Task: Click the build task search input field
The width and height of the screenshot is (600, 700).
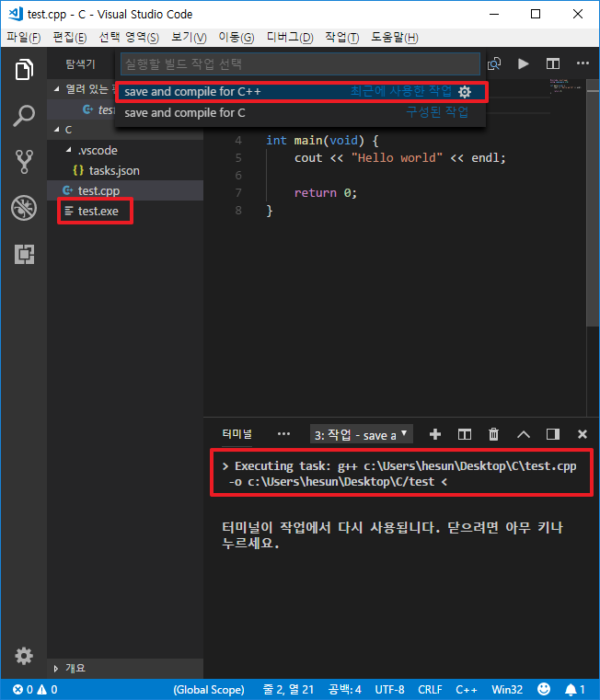Action: coord(300,63)
